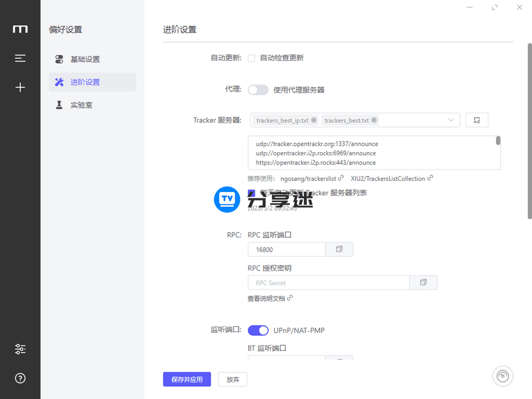Generate RPC secret with dice icon
Screen dimensions: 532x399
click(x=423, y=282)
